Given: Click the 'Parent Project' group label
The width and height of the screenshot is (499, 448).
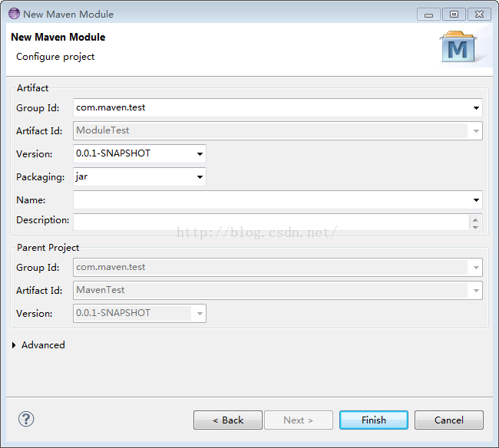Looking at the screenshot, I should [48, 248].
